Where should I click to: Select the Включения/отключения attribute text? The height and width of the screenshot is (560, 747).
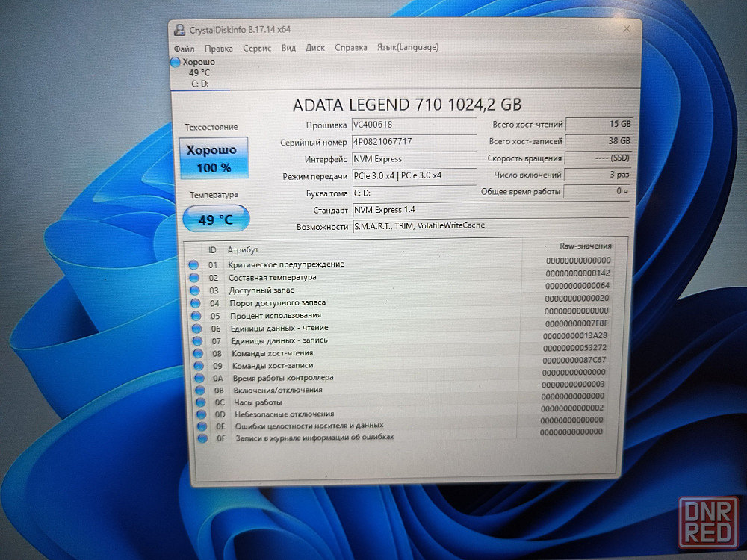[278, 390]
